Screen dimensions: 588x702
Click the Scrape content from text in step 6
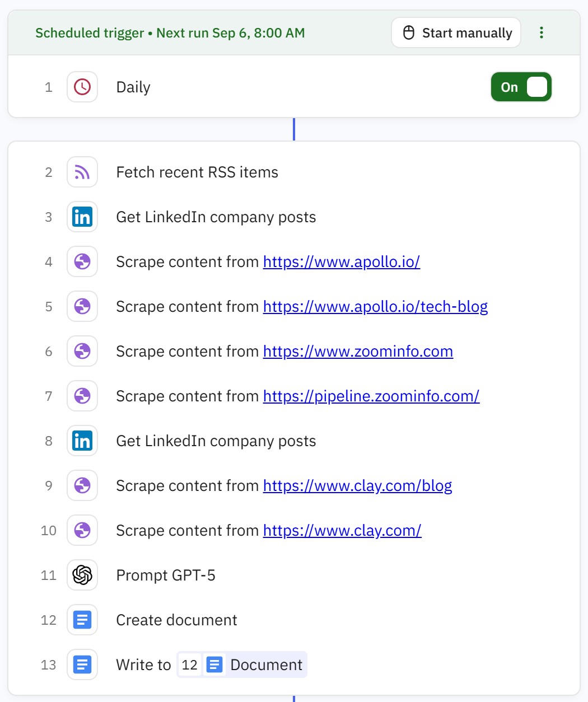[188, 351]
